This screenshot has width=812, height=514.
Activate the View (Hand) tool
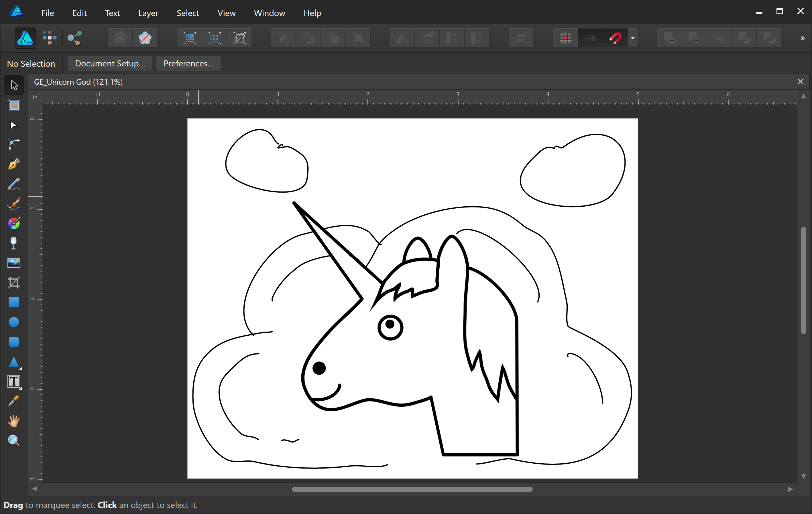(x=14, y=421)
